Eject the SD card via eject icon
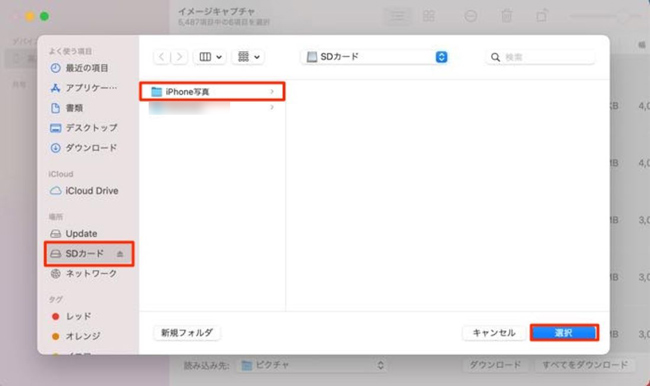Image resolution: width=650 pixels, height=386 pixels. tap(120, 254)
